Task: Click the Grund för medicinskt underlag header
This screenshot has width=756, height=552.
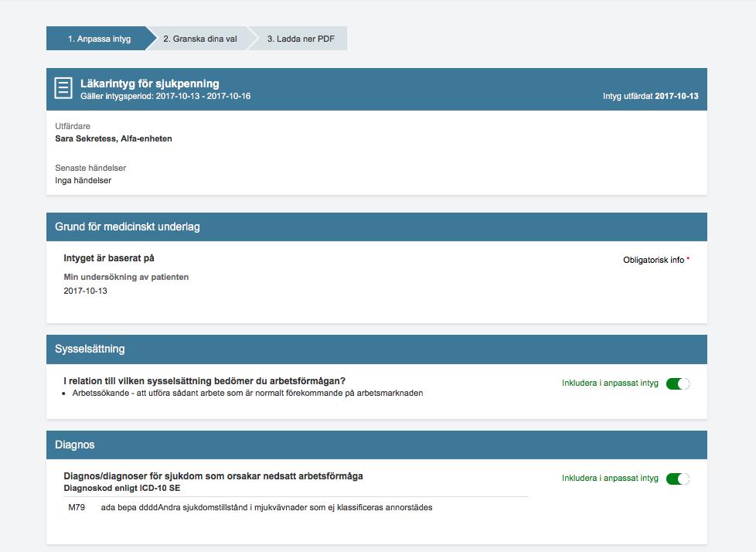Action: pos(376,227)
